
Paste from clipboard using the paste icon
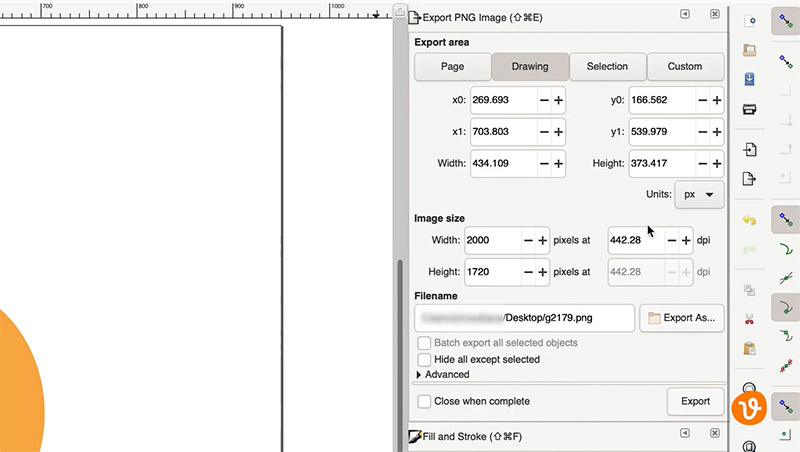[749, 348]
